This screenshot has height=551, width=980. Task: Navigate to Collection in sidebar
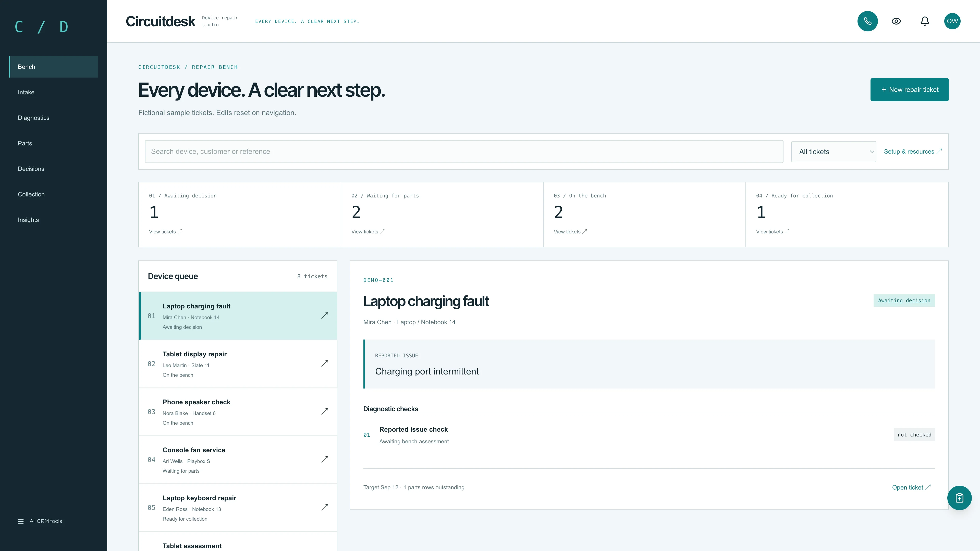pos(54,194)
